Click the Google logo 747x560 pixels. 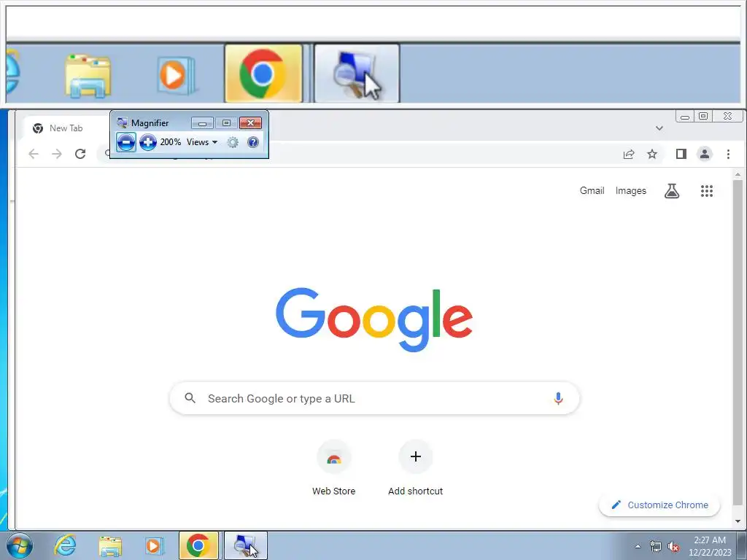coord(374,319)
